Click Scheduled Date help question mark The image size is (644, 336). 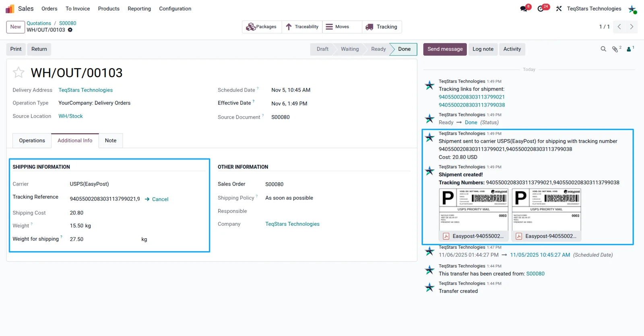(x=258, y=88)
